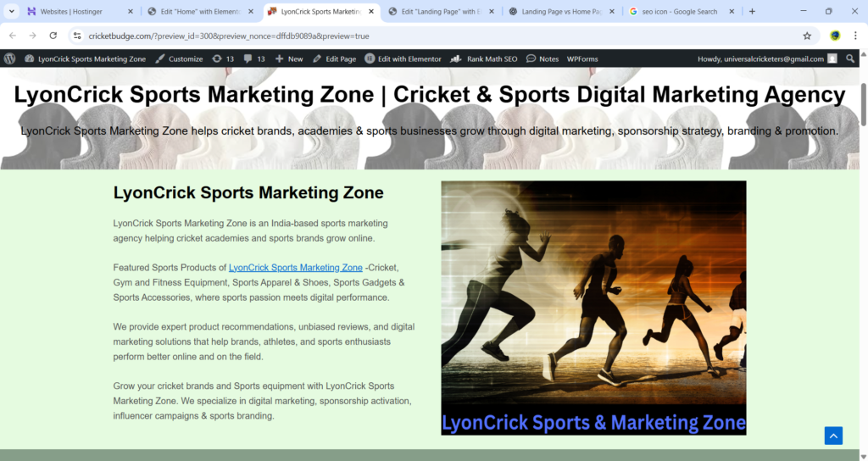Open the WordPress logo menu in admin bar
Screen dimensions: 868x461
click(x=9, y=58)
